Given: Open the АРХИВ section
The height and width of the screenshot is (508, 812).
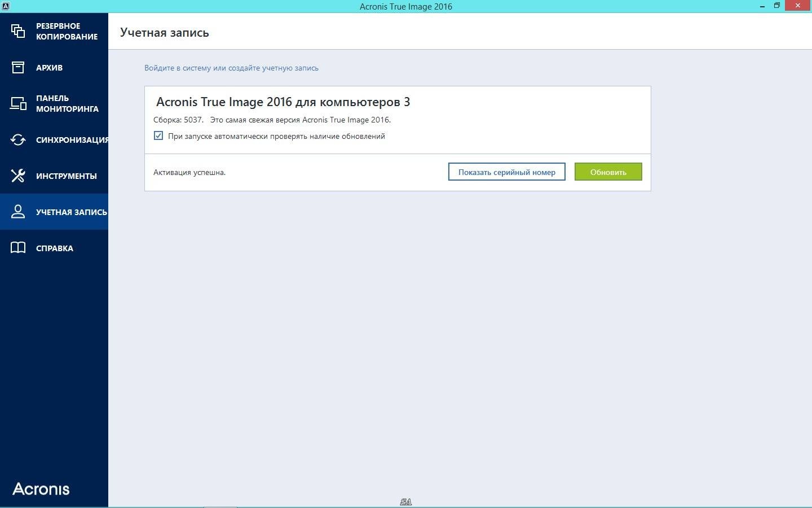Looking at the screenshot, I should point(54,67).
